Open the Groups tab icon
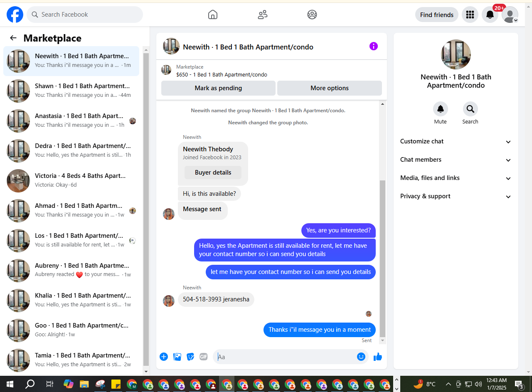The height and width of the screenshot is (392, 532). (x=312, y=15)
